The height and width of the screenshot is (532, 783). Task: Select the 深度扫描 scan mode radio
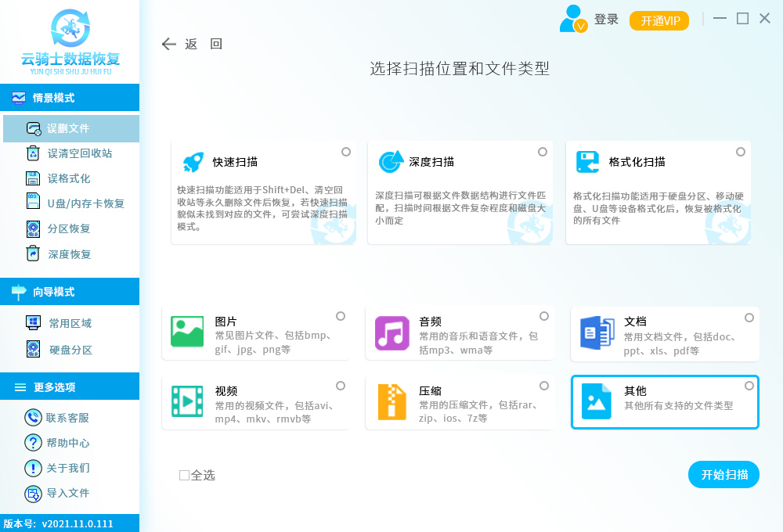click(x=541, y=153)
